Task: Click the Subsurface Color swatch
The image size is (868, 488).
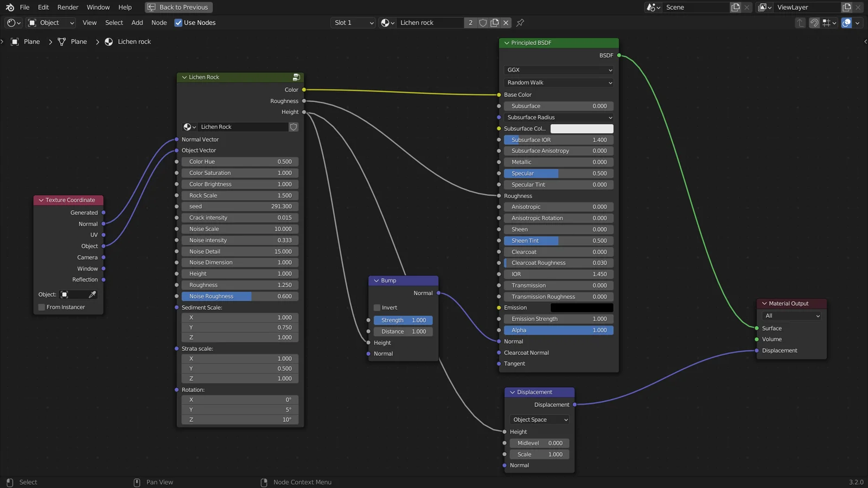Action: tap(582, 129)
